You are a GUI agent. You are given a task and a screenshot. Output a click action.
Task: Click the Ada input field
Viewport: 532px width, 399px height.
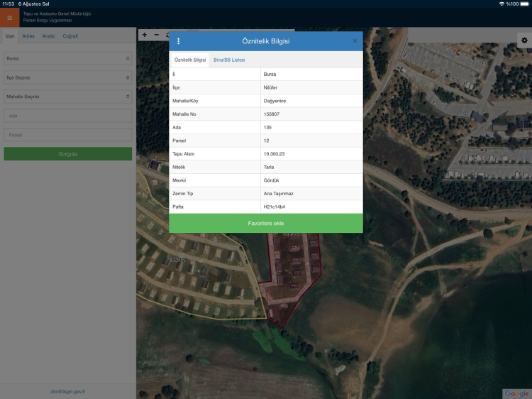point(67,115)
